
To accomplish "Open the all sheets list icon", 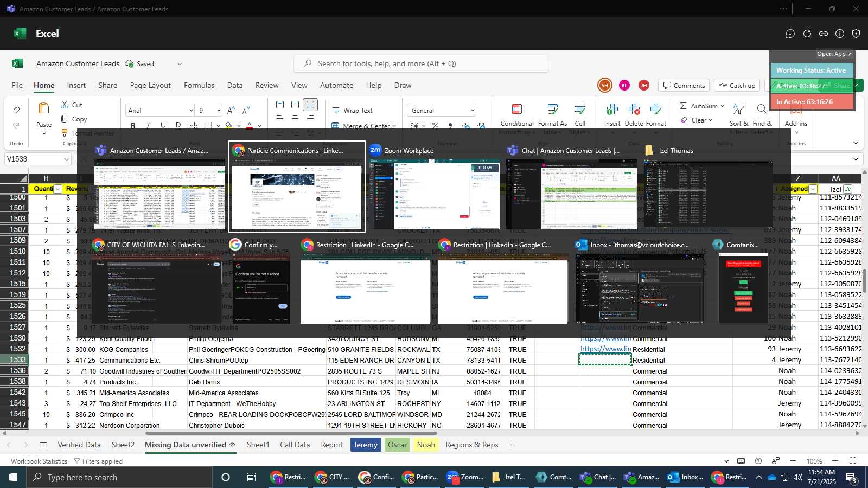I will point(43,445).
